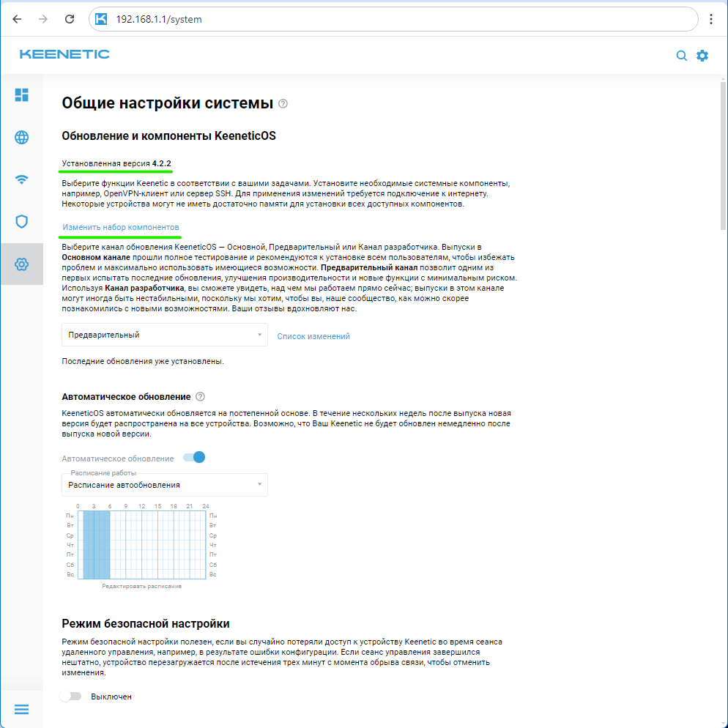This screenshot has width=728, height=728.
Task: Open the Network security shield section
Action: (x=22, y=221)
